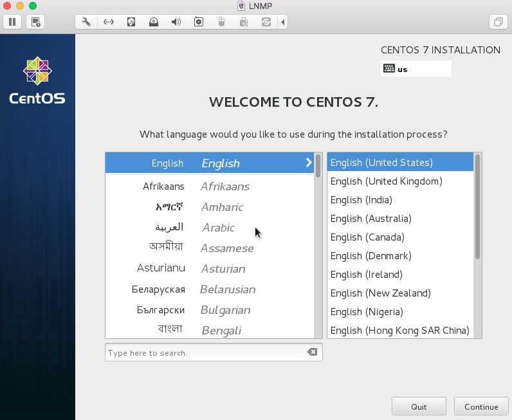The width and height of the screenshot is (512, 420).
Task: Click the sync/sharing device icon
Action: coord(266,22)
